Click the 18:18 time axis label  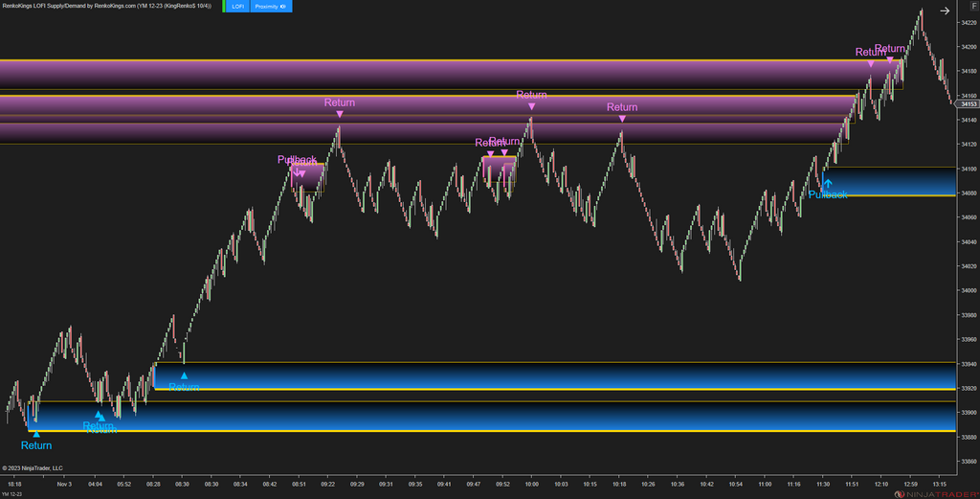coord(14,484)
